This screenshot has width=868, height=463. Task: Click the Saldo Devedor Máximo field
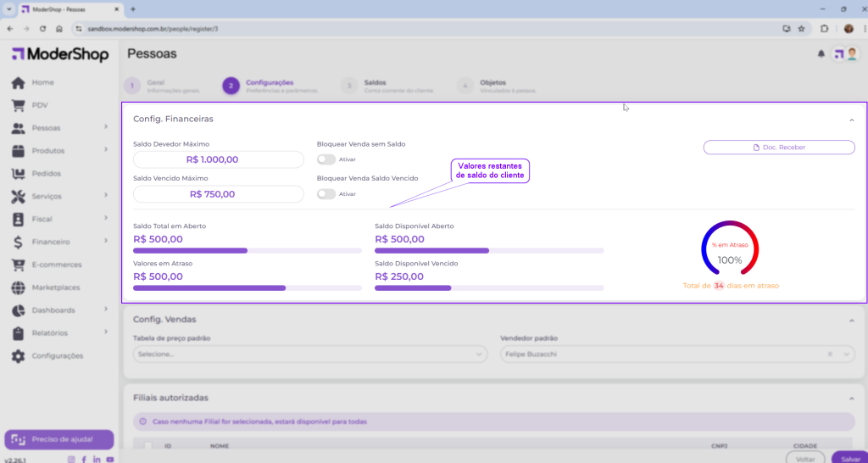coord(218,159)
